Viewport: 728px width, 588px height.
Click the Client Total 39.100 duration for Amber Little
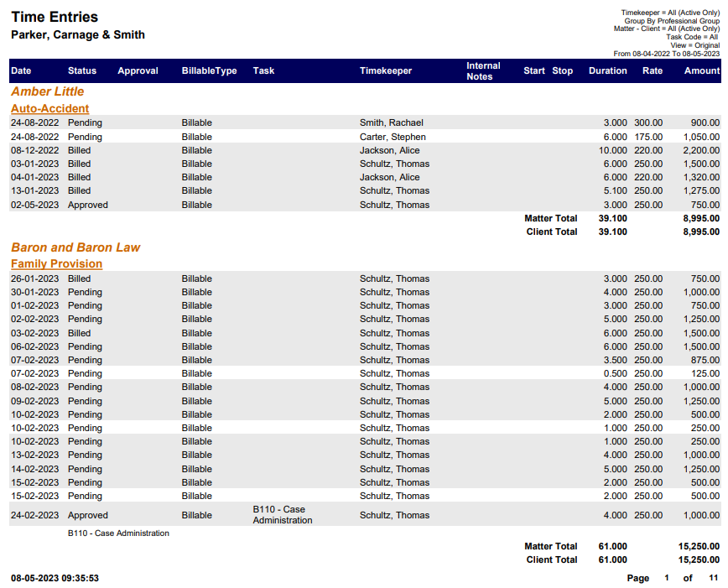pyautogui.click(x=613, y=232)
